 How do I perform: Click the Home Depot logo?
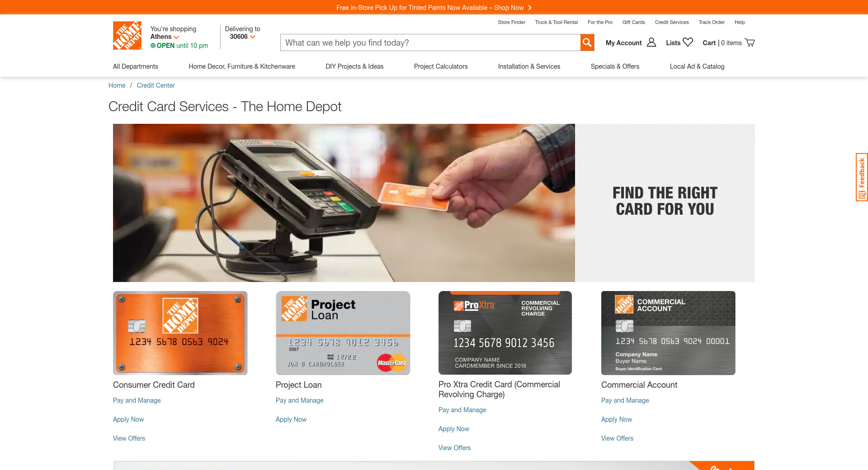pyautogui.click(x=127, y=35)
